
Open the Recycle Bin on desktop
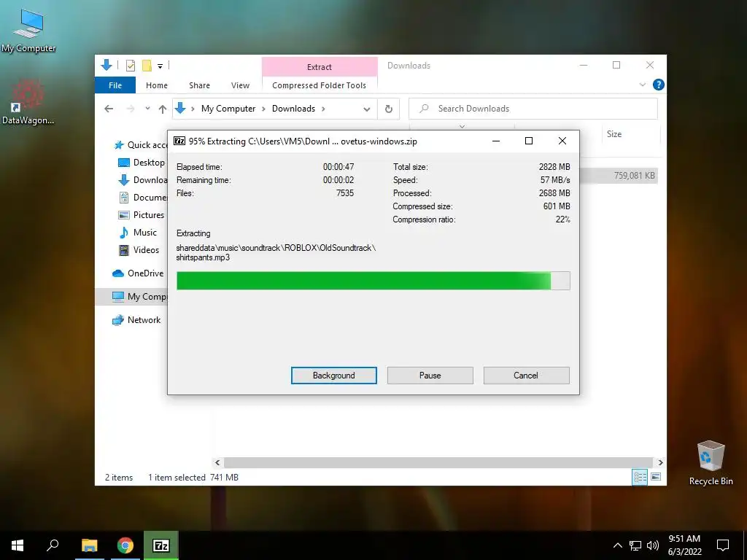pos(711,463)
